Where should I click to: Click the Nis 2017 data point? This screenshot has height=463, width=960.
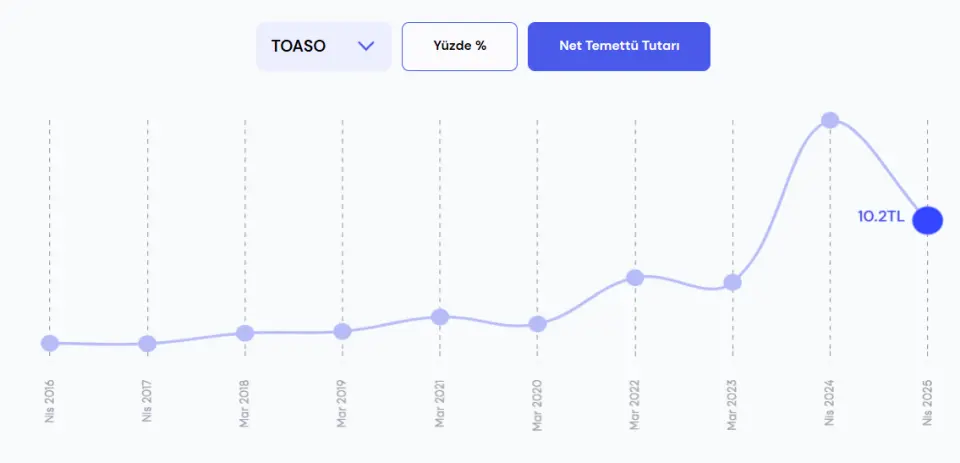pyautogui.click(x=147, y=344)
